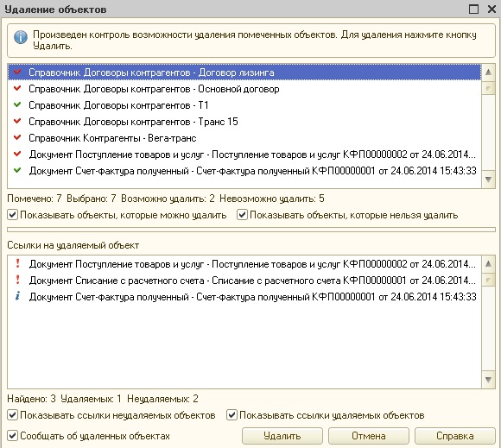Click the round information icon in the message banner

coord(21,37)
